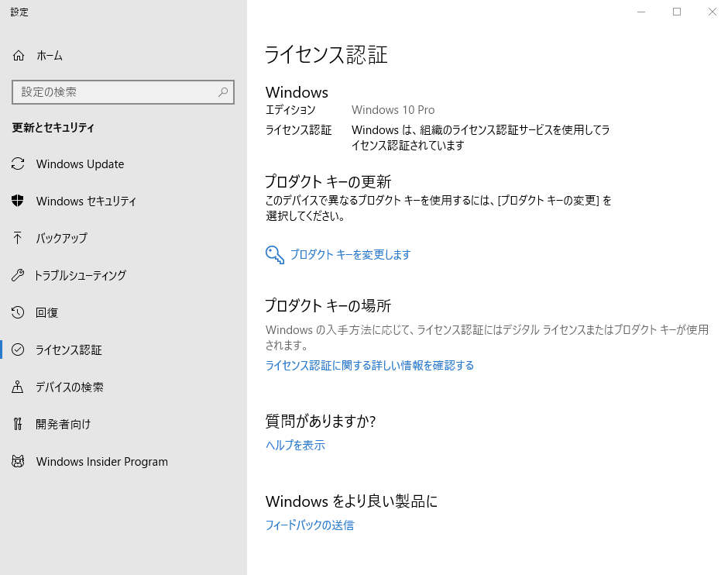Click the Windows 10 Pro edition value

(x=393, y=110)
